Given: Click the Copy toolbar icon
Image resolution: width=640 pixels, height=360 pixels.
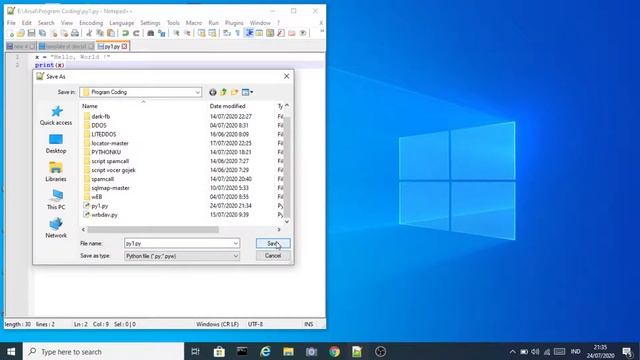Looking at the screenshot, I should [100, 33].
